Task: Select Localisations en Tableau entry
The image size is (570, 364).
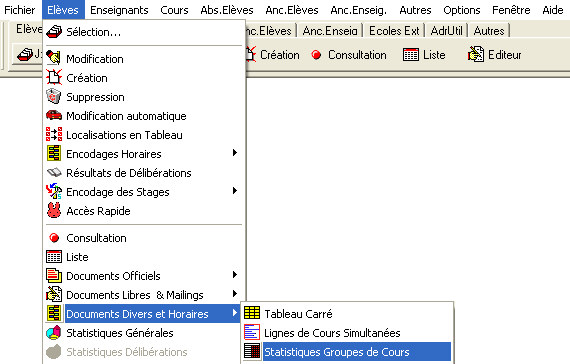Action: pos(144,135)
